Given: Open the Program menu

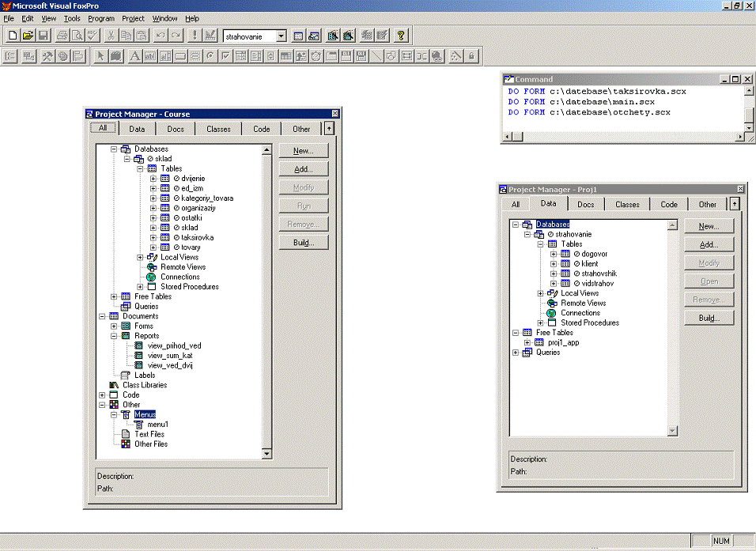Looking at the screenshot, I should pos(101,18).
